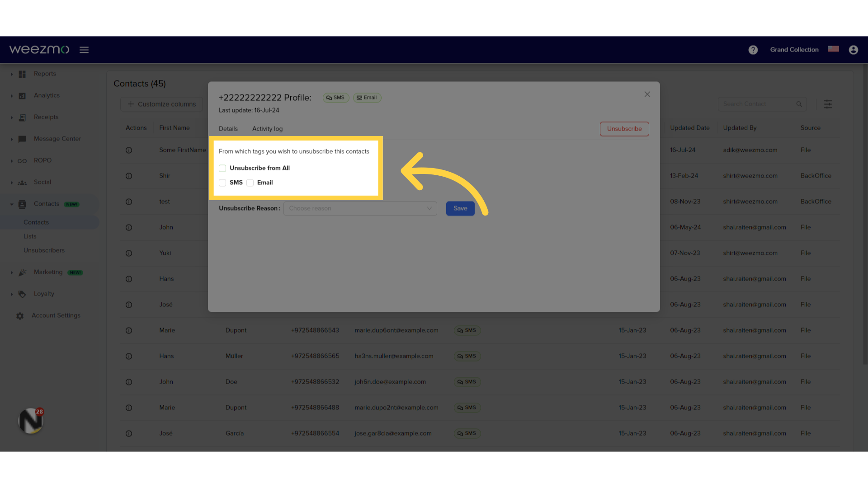Click the Unsubscribe button
The width and height of the screenshot is (868, 488).
tap(624, 129)
